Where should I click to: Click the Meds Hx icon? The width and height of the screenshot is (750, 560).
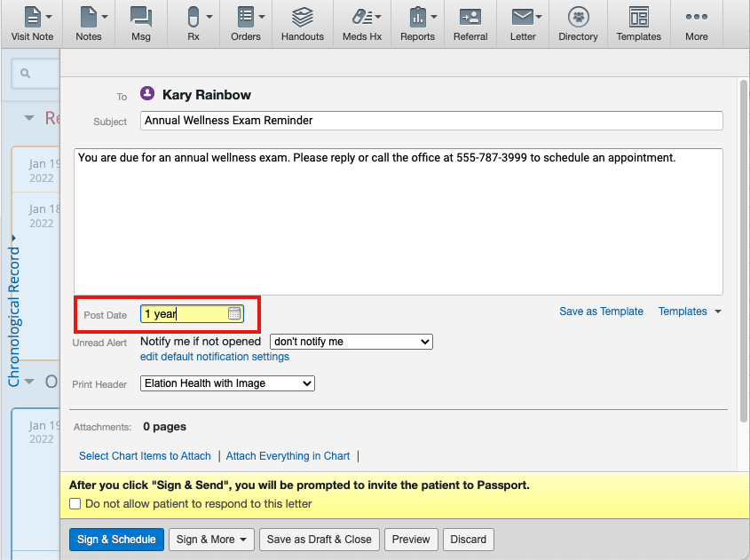[362, 17]
